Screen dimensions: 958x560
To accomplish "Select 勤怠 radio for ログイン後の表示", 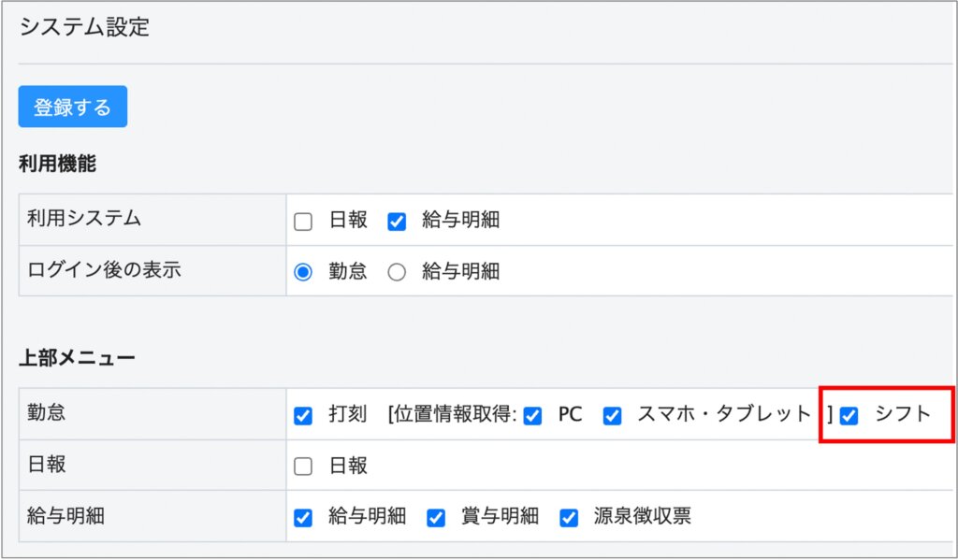I will point(303,272).
